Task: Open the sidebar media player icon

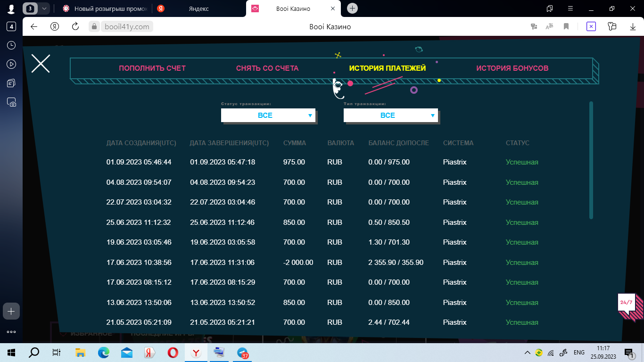Action: tap(11, 64)
